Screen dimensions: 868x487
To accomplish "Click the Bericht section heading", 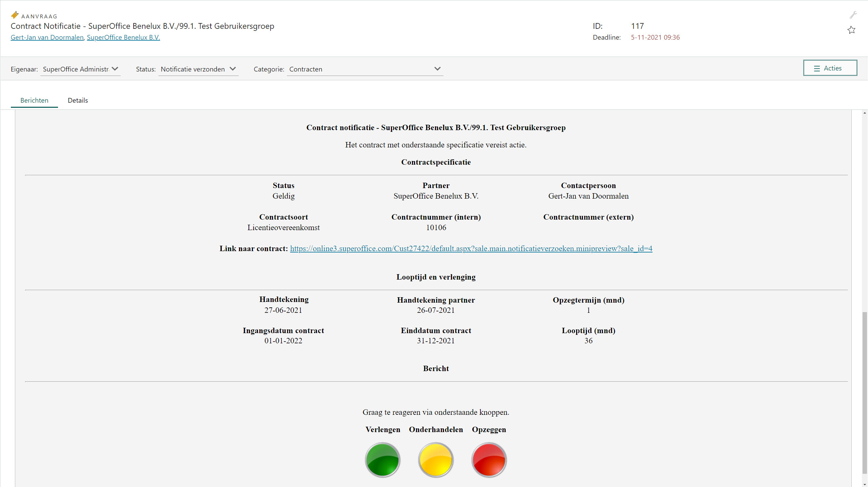I will click(436, 368).
